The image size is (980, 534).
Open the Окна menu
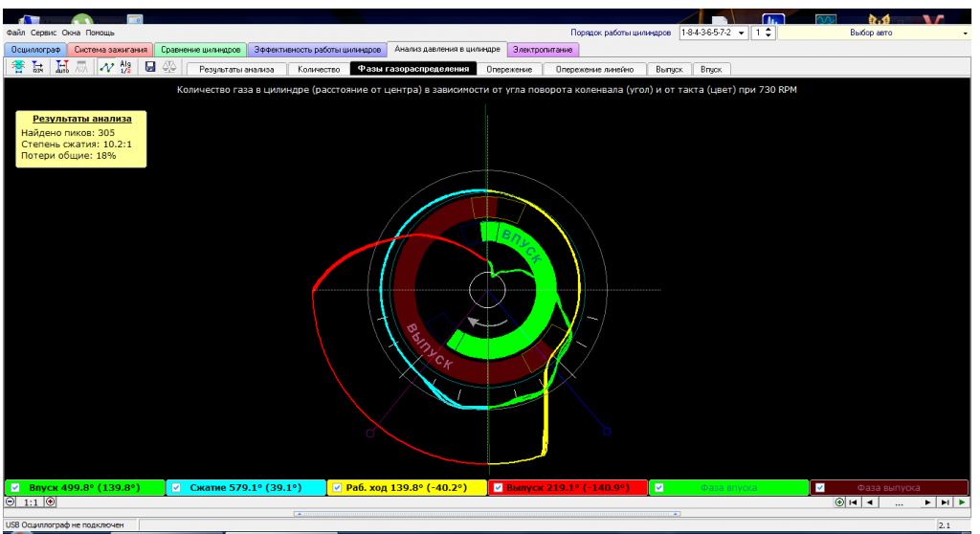71,33
